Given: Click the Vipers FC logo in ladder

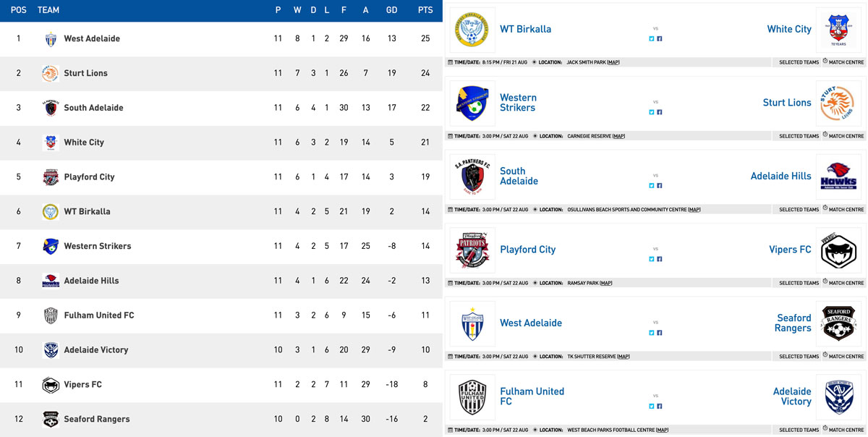Looking at the screenshot, I should click(x=51, y=385).
